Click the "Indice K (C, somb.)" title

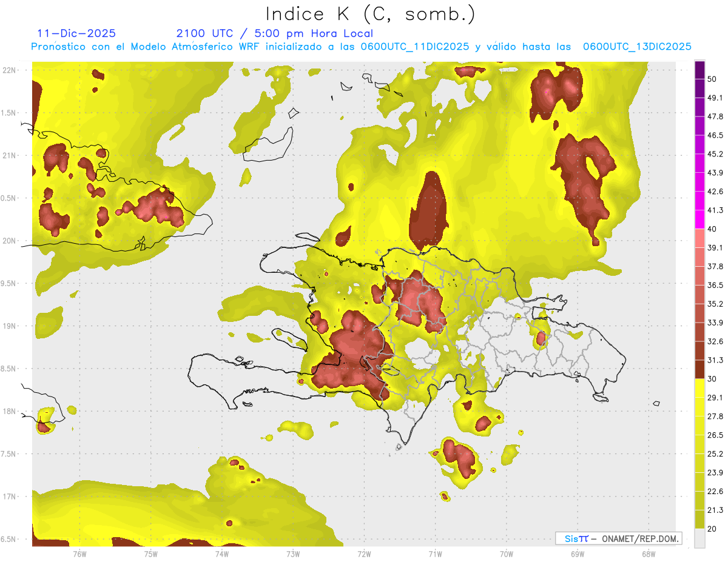click(x=370, y=13)
